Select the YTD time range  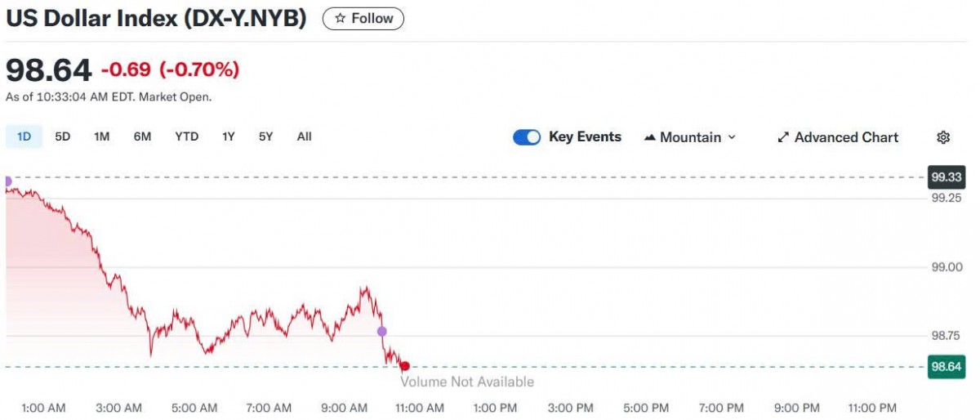coord(186,136)
